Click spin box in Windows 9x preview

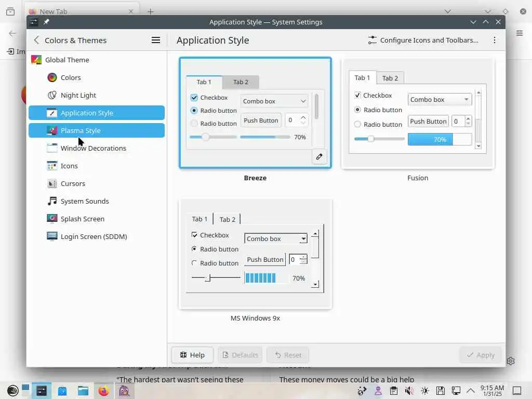pos(298,260)
